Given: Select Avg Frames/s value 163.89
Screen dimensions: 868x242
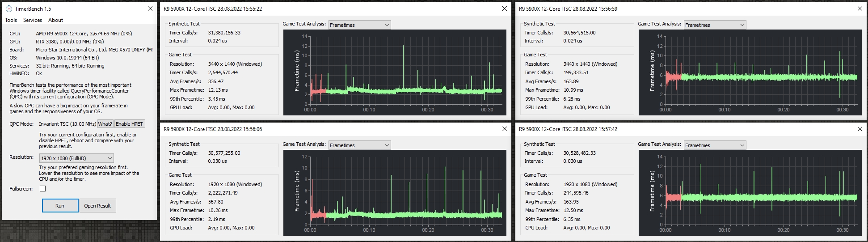Looking at the screenshot, I should pos(571,81).
